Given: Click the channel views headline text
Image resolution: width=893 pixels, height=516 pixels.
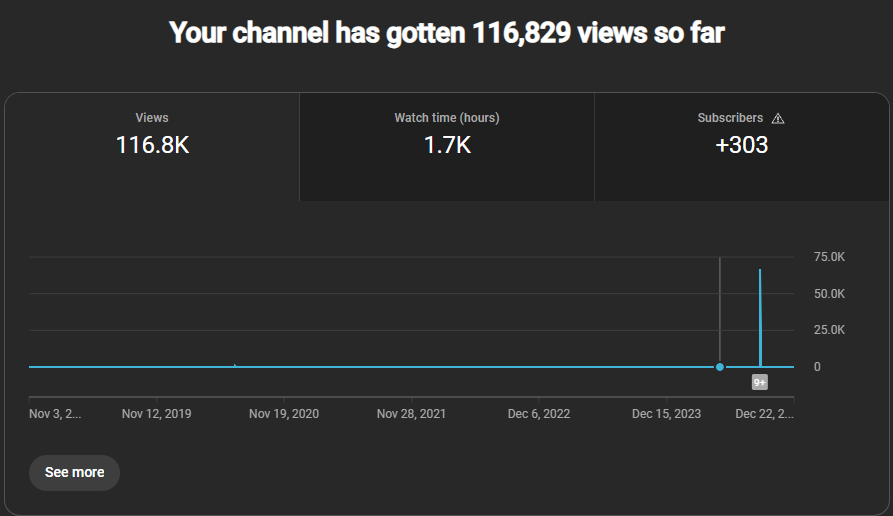Looking at the screenshot, I should point(447,32).
